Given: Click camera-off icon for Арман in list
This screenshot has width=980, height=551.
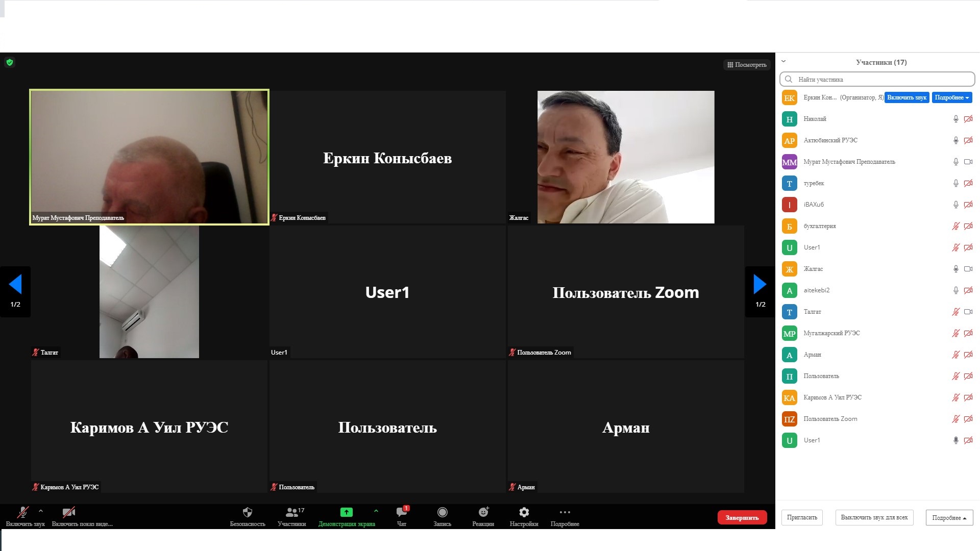Looking at the screenshot, I should pyautogui.click(x=968, y=355).
